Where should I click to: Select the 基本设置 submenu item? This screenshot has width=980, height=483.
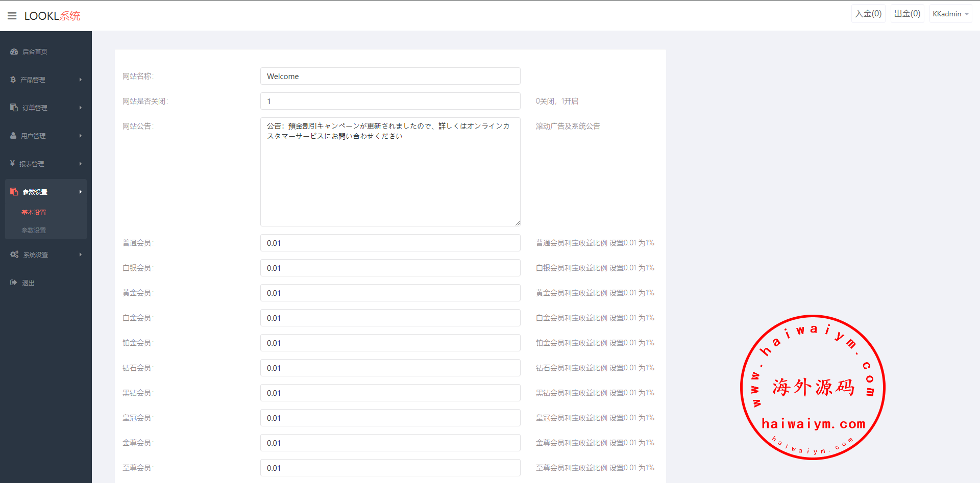(34, 213)
